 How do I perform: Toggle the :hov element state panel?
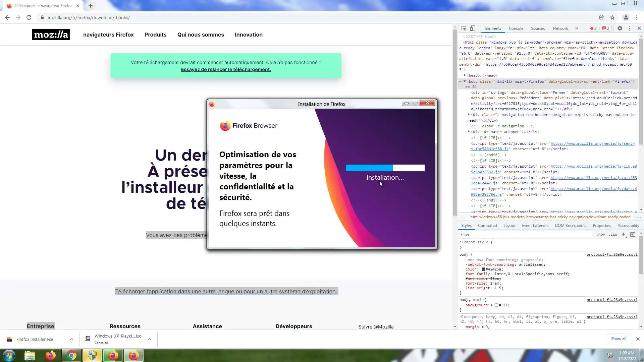pos(600,235)
